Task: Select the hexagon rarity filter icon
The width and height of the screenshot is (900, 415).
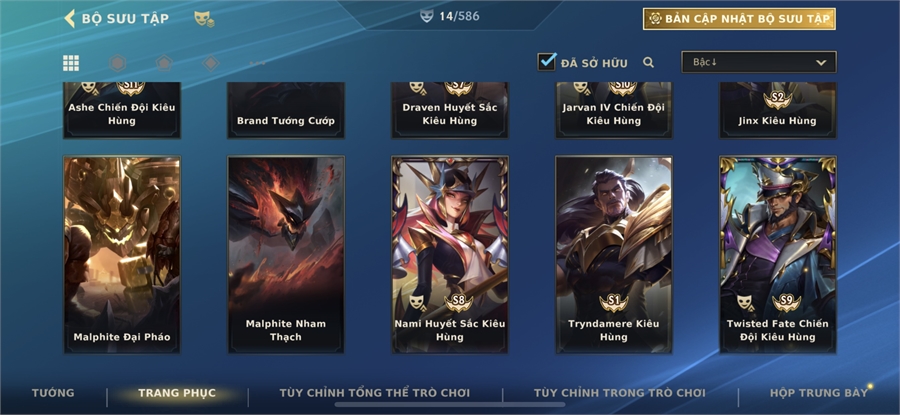Action: pos(118,63)
